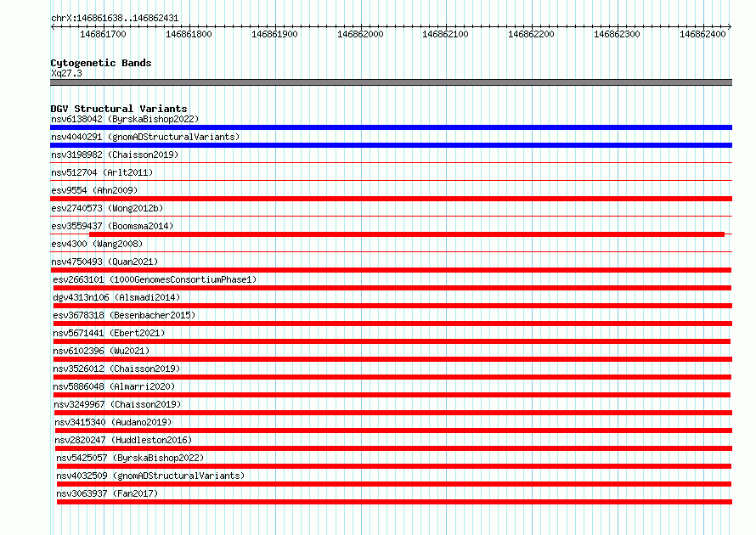
Task: Open esv2663101 (1000GenomesConsortiumPhase1) label
Action: [x=155, y=279]
